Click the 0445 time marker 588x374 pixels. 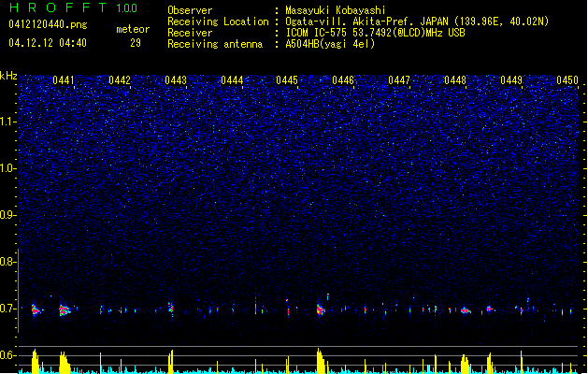click(287, 80)
